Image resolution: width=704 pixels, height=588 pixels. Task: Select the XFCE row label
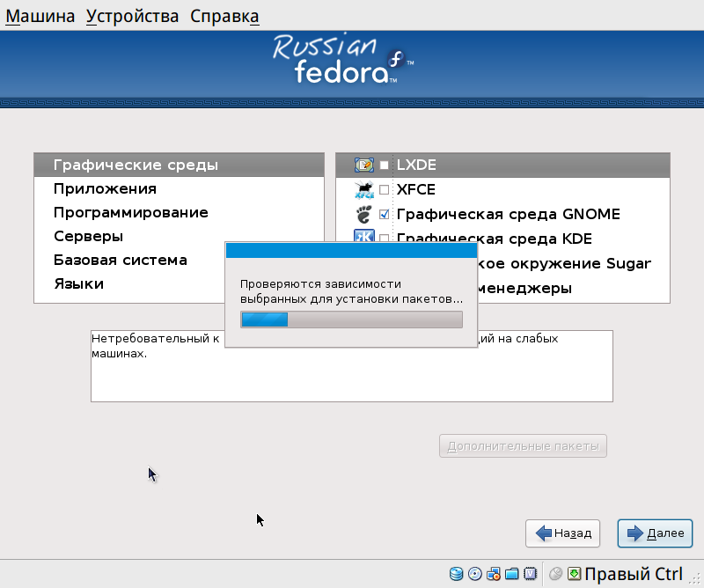[x=415, y=189]
